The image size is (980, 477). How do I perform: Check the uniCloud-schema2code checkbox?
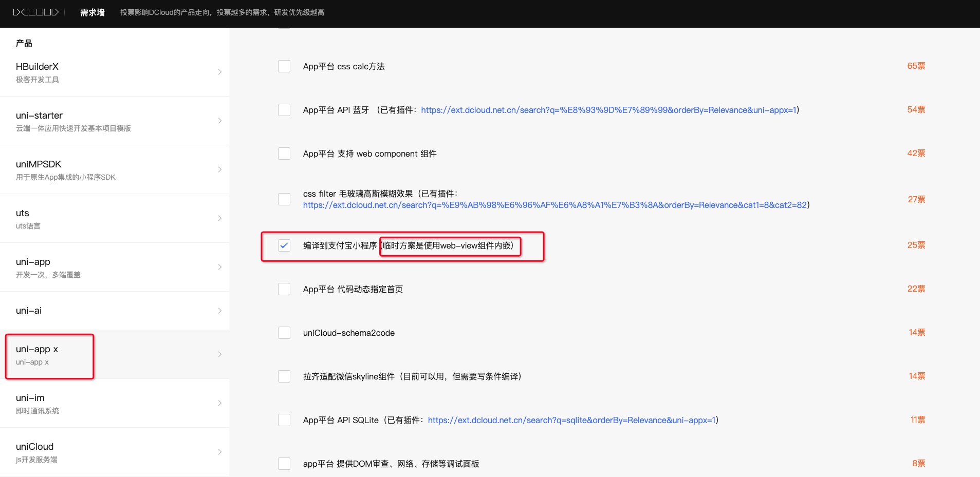(284, 333)
